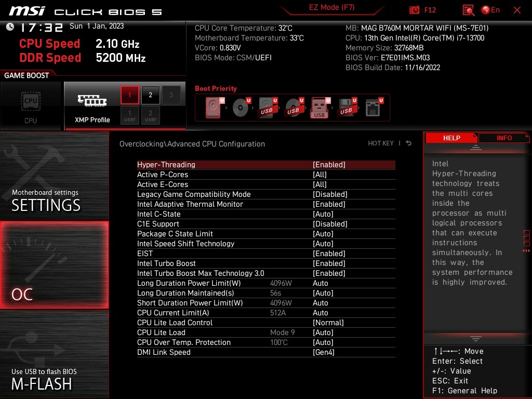The width and height of the screenshot is (532, 399).
Task: Open Active E-Cores All dropdown
Action: (x=320, y=184)
